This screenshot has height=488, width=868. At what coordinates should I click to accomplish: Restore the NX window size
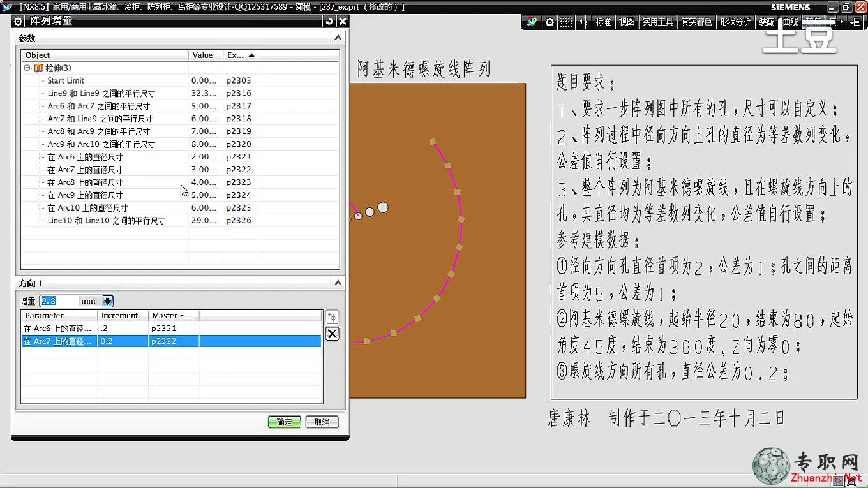(846, 7)
